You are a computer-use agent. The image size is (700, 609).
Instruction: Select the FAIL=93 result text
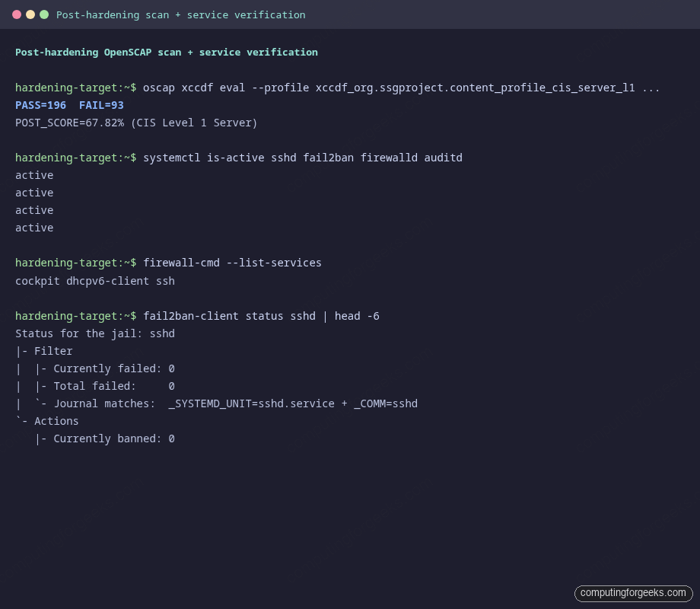pos(101,105)
